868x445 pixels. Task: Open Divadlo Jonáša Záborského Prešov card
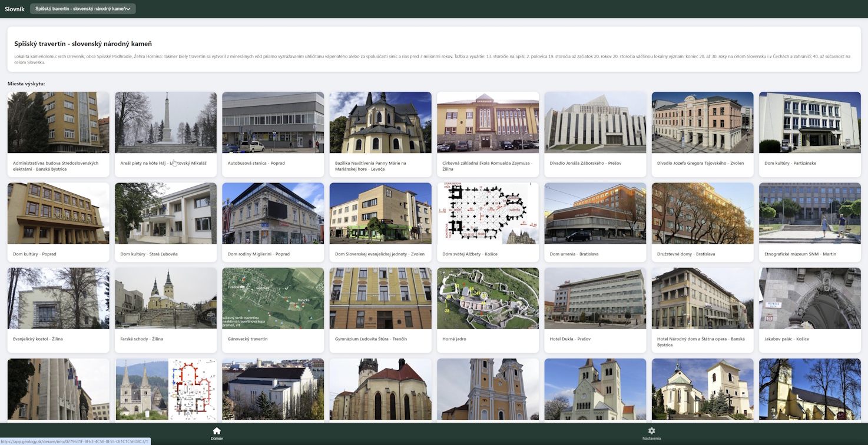pos(595,134)
